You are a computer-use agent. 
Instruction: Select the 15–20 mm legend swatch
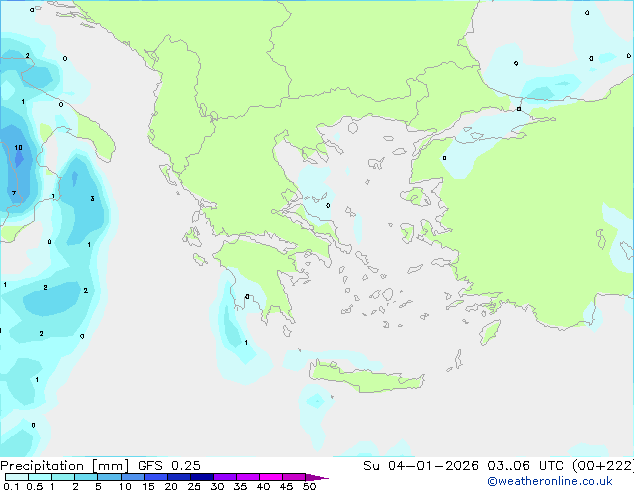[x=155, y=477]
